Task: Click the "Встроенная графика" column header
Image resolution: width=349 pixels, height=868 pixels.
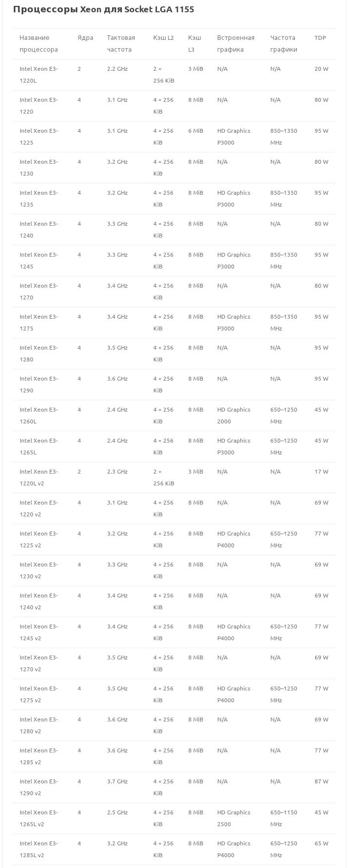Action: [x=235, y=44]
